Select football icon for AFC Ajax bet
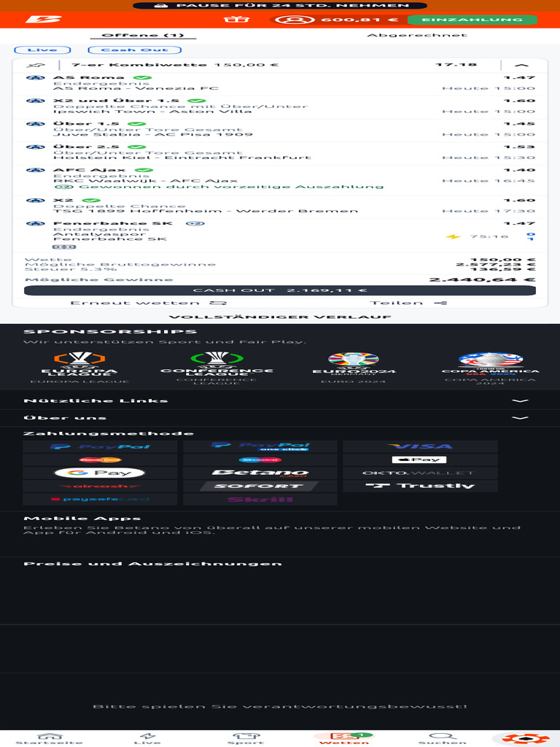The width and height of the screenshot is (560, 747). 35,170
